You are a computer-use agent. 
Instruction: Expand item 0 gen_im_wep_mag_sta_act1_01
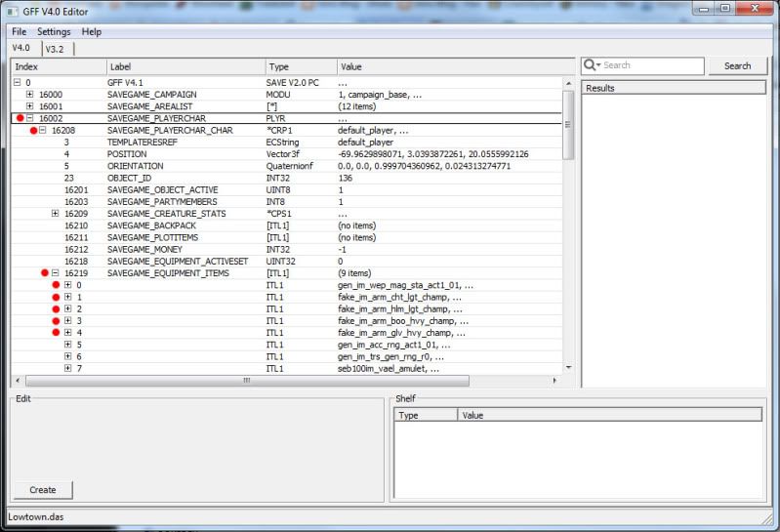(68, 285)
